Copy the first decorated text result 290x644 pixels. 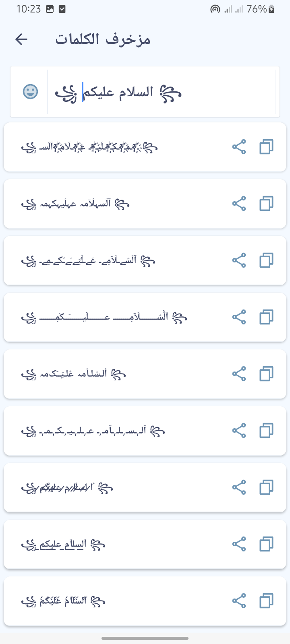point(266,147)
